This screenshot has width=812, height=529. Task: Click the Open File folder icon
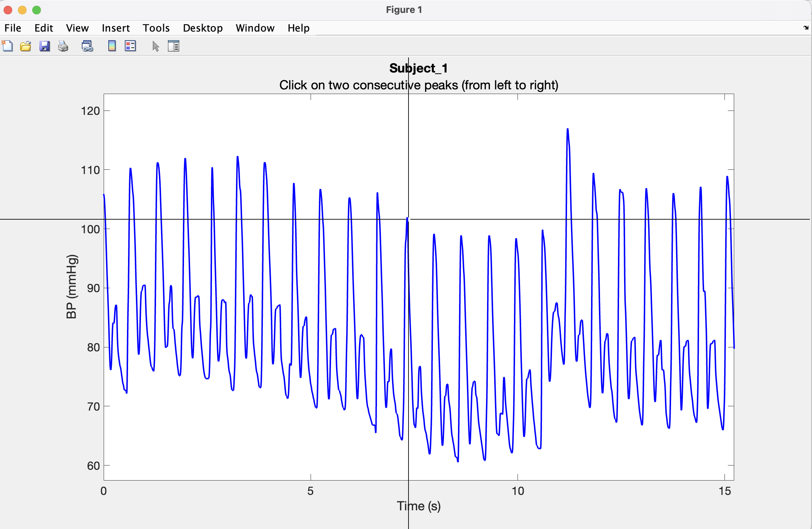(25, 46)
